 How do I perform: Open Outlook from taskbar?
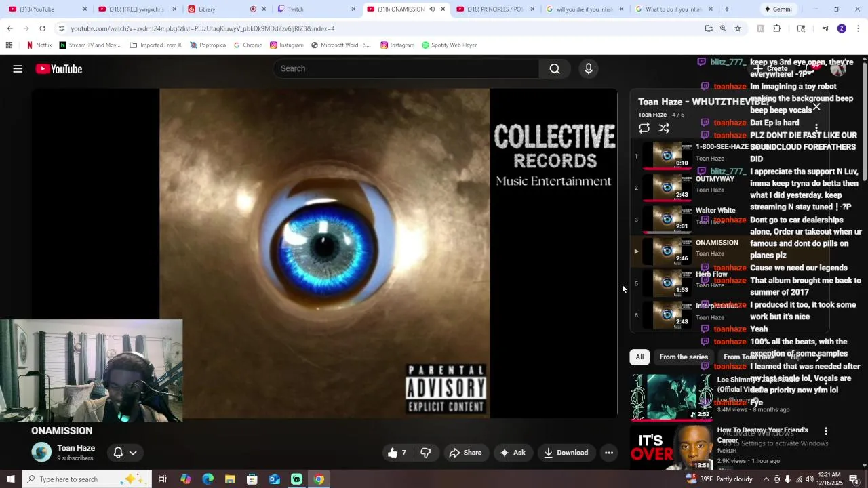(x=274, y=479)
